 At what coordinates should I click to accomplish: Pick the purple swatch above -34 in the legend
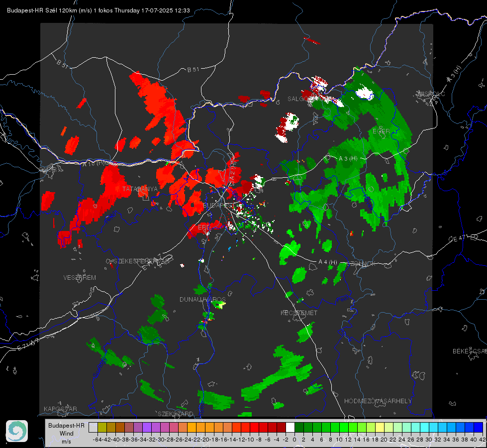point(147,428)
